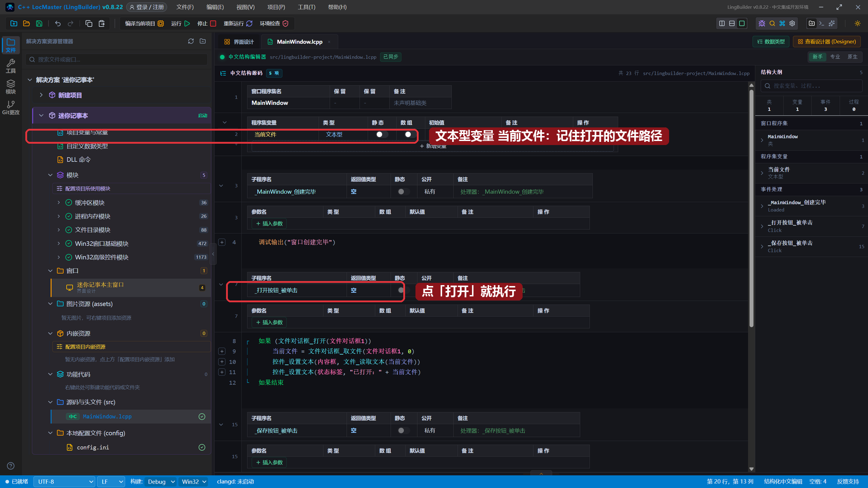Toggle 静态 switch for _MainWindow_创建完毕
This screenshot has height=488, width=868.
click(403, 192)
